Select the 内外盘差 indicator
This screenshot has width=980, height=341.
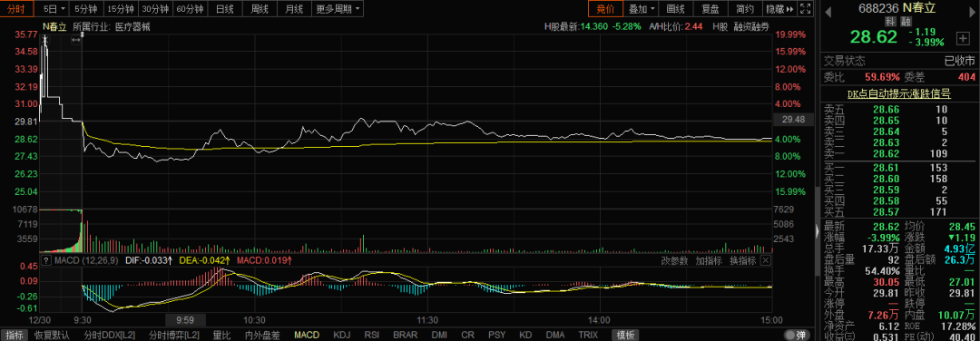tap(262, 335)
